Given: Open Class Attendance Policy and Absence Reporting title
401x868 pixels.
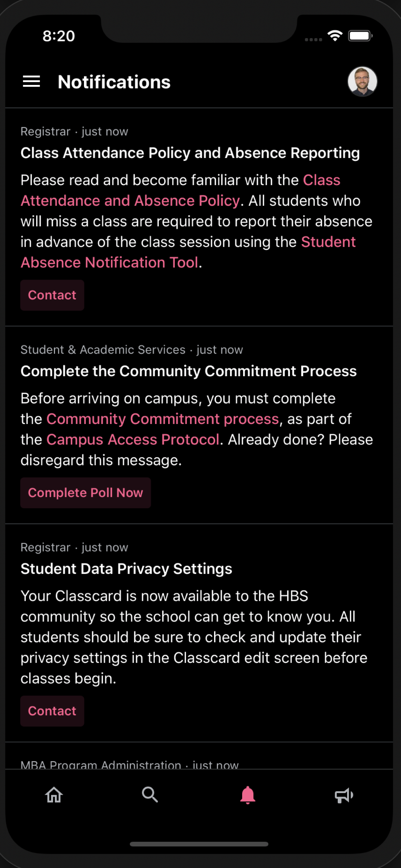Looking at the screenshot, I should (x=190, y=153).
